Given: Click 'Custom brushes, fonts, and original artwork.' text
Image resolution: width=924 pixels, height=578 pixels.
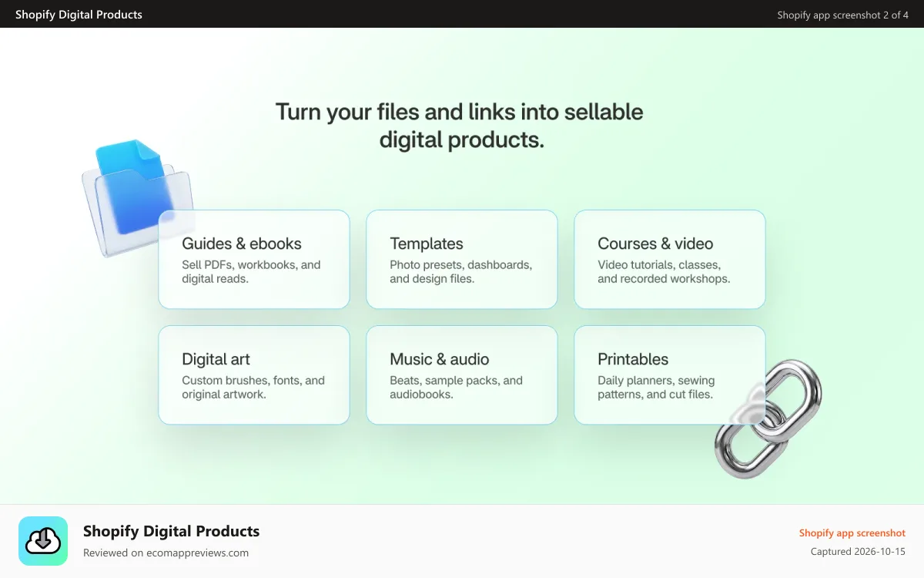Looking at the screenshot, I should pyautogui.click(x=253, y=388).
